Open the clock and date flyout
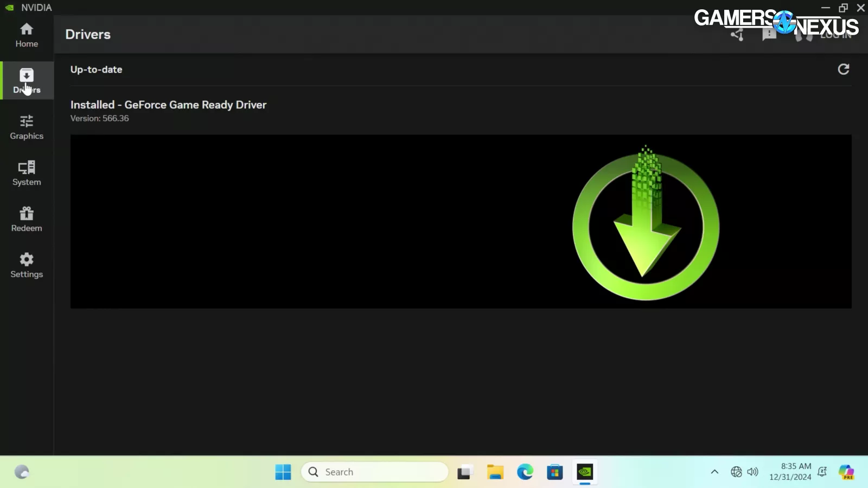This screenshot has height=488, width=868. coord(790,472)
